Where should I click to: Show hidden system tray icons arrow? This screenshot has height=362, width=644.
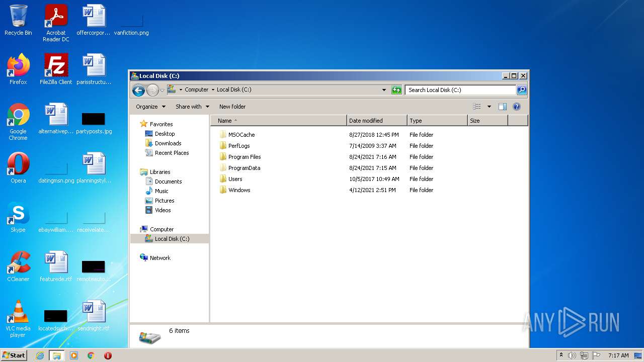coord(561,355)
